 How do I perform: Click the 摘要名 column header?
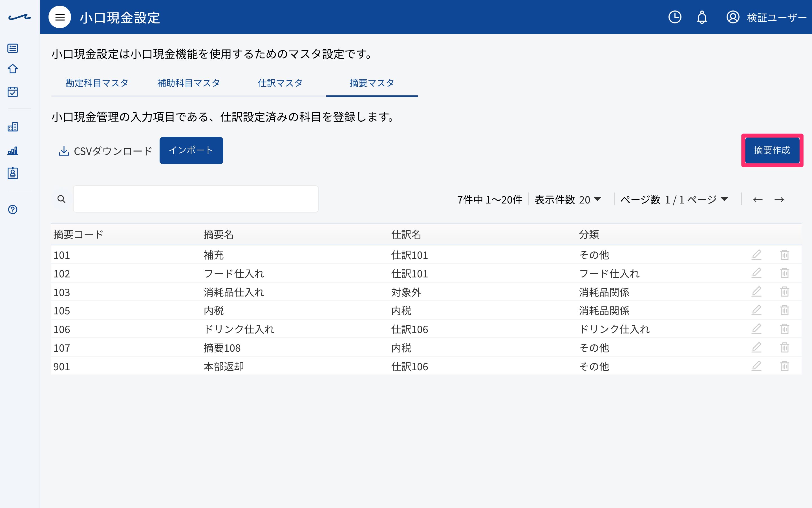(x=219, y=234)
